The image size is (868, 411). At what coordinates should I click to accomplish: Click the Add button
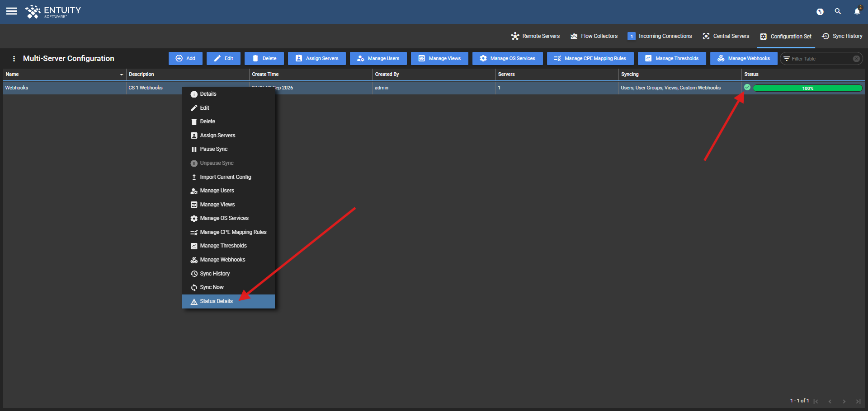(185, 58)
